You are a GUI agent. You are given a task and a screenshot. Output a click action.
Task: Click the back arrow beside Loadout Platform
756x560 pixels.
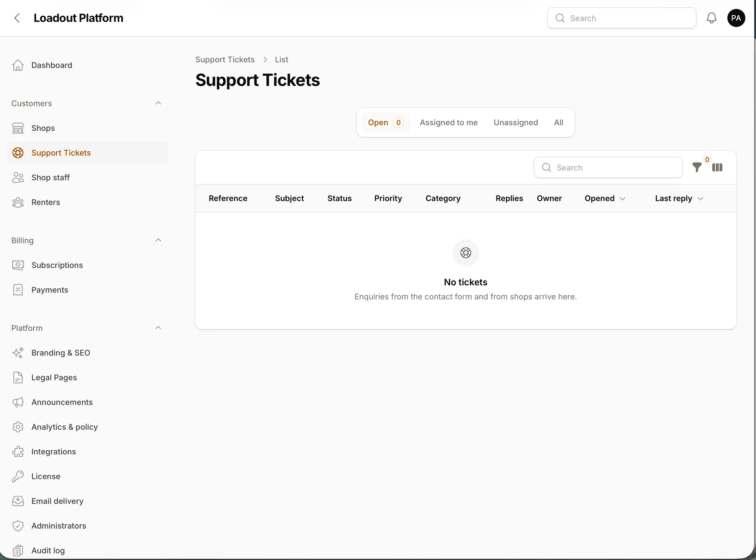(x=17, y=18)
